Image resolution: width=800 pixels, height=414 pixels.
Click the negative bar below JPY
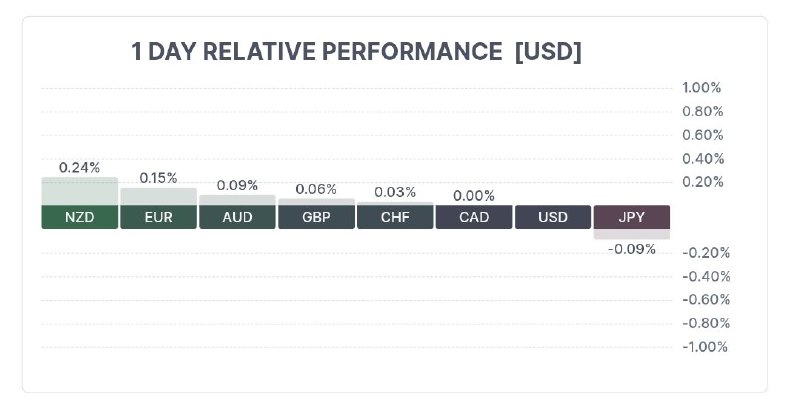632,234
